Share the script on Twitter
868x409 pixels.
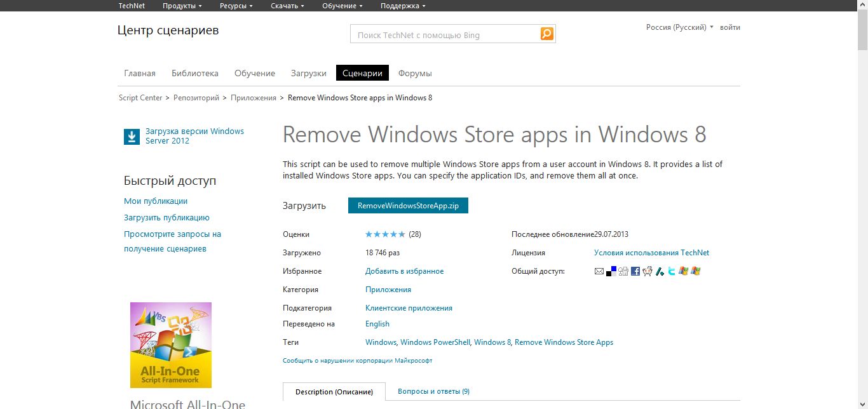click(672, 271)
